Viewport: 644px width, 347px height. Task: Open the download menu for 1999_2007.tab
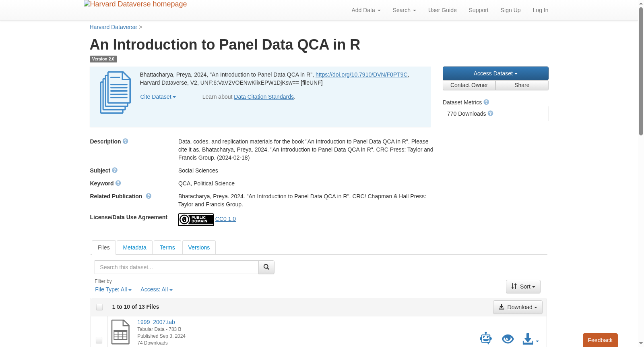(x=530, y=339)
